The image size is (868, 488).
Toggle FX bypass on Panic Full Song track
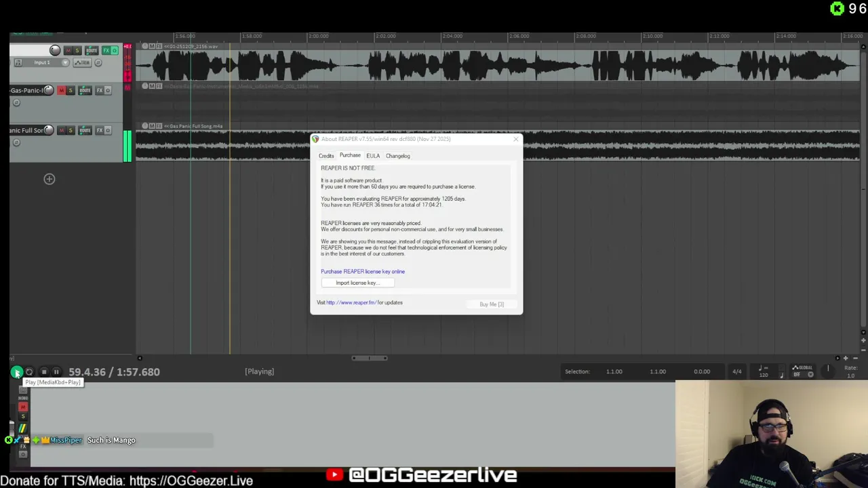pos(108,130)
